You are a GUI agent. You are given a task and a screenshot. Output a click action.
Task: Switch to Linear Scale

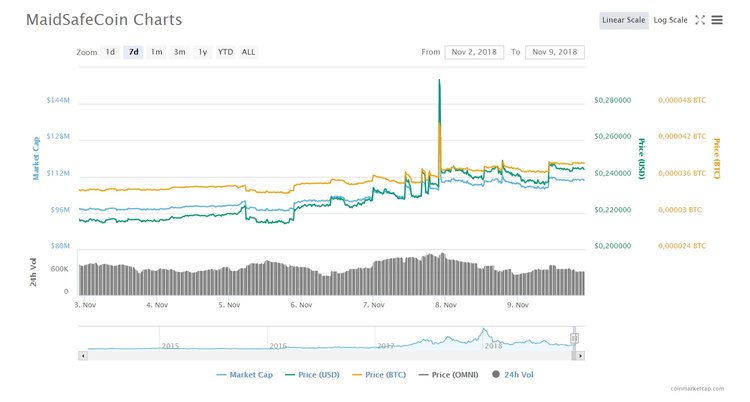point(624,20)
